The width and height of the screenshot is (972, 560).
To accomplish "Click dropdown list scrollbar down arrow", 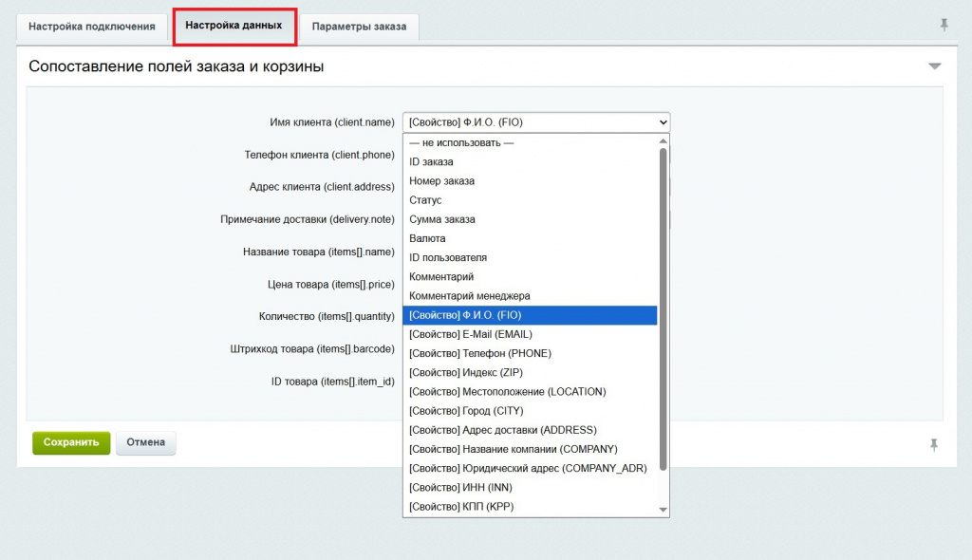I will click(x=664, y=510).
